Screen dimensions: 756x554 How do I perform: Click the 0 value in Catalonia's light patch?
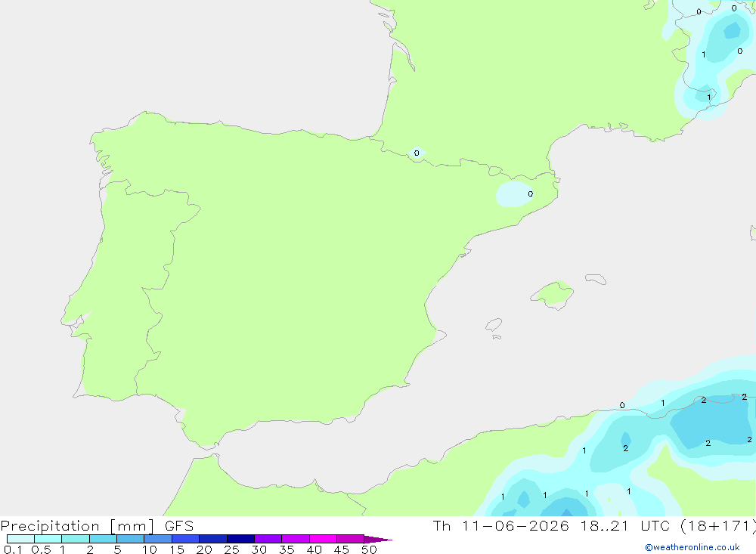(531, 193)
